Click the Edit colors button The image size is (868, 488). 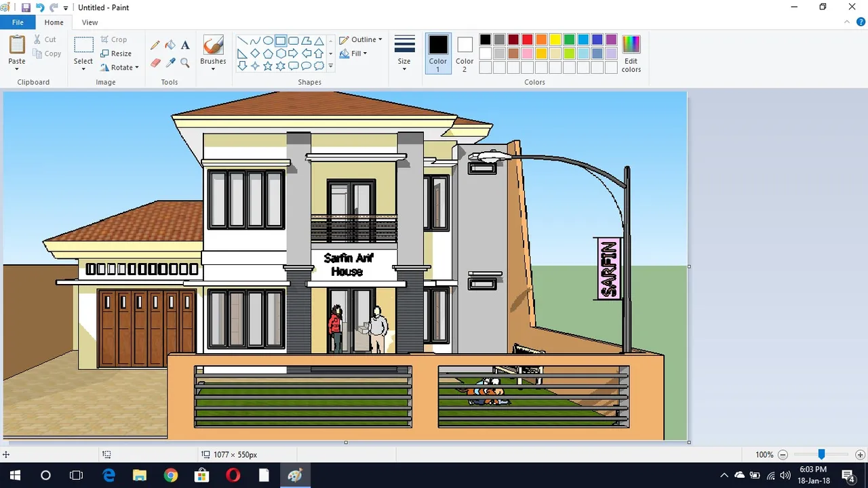pyautogui.click(x=631, y=54)
